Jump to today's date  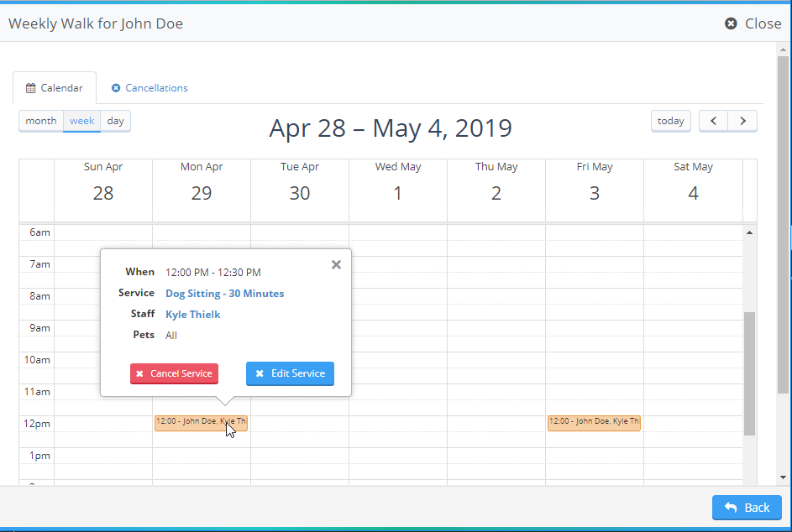(x=671, y=121)
